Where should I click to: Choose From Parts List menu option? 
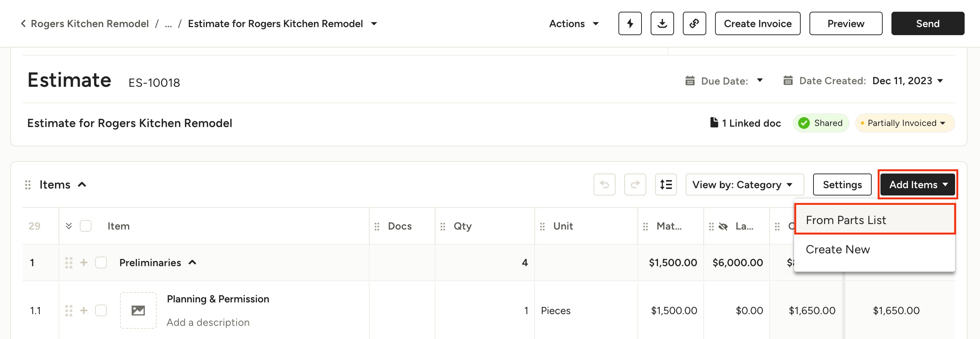point(874,220)
